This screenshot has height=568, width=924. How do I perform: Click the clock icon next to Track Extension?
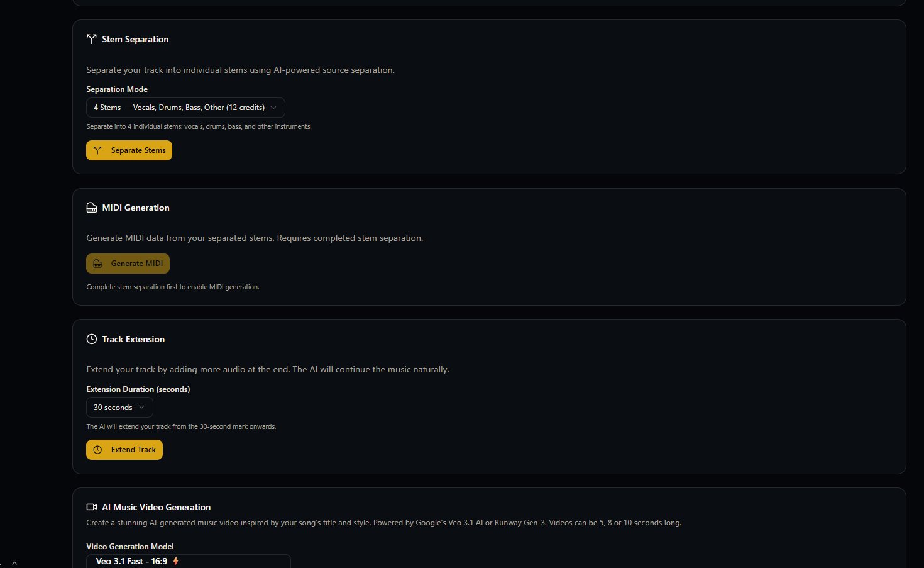tap(92, 339)
